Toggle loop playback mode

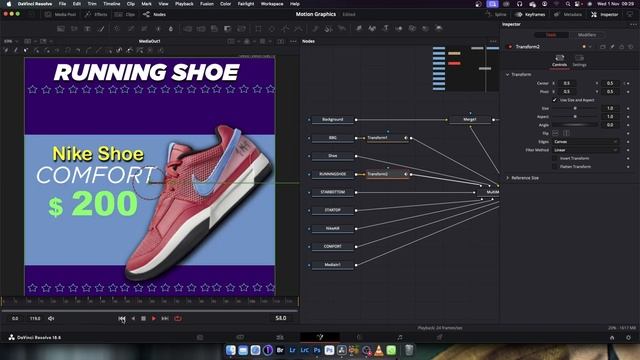coord(178,318)
